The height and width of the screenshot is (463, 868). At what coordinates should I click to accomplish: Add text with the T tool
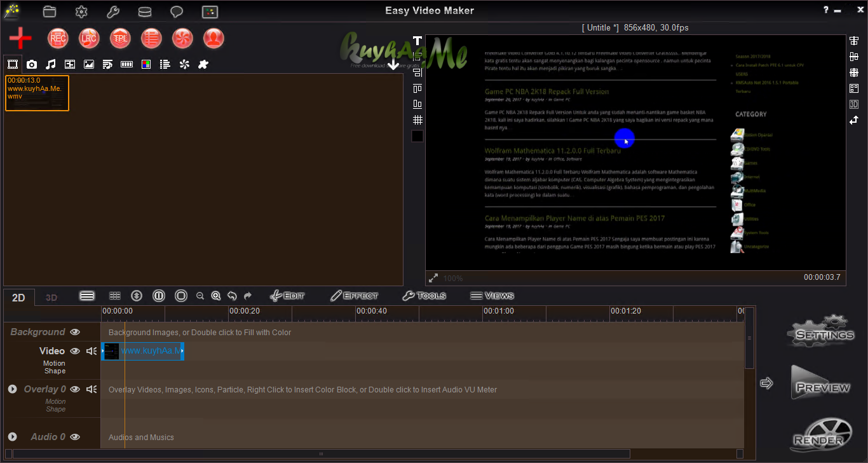[417, 41]
